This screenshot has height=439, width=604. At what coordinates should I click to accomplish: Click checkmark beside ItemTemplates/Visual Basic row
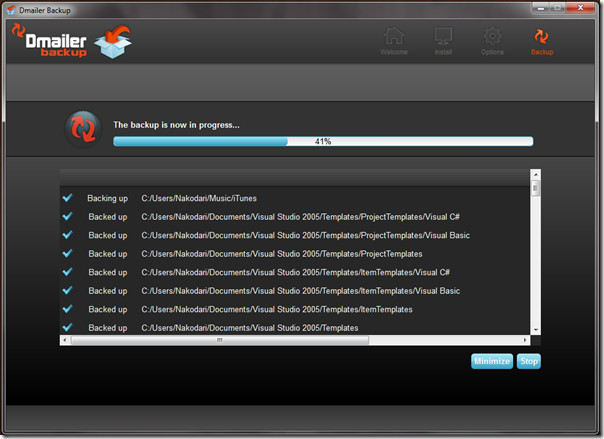67,290
